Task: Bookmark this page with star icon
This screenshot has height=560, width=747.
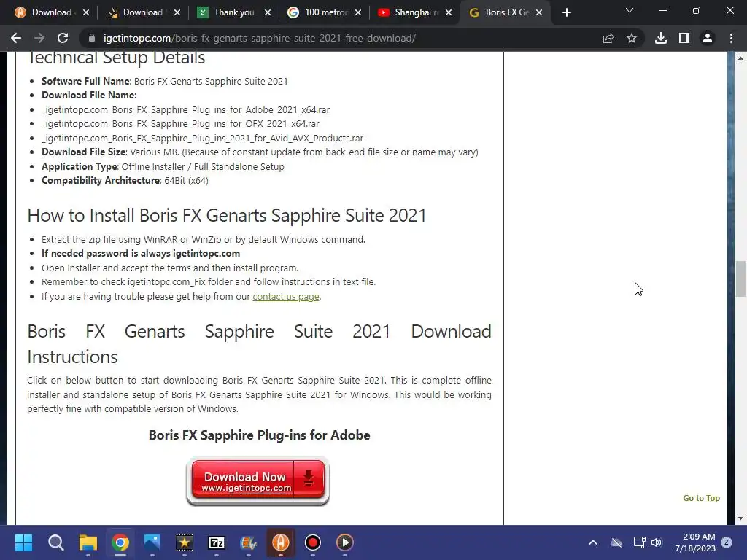Action: coord(632,38)
